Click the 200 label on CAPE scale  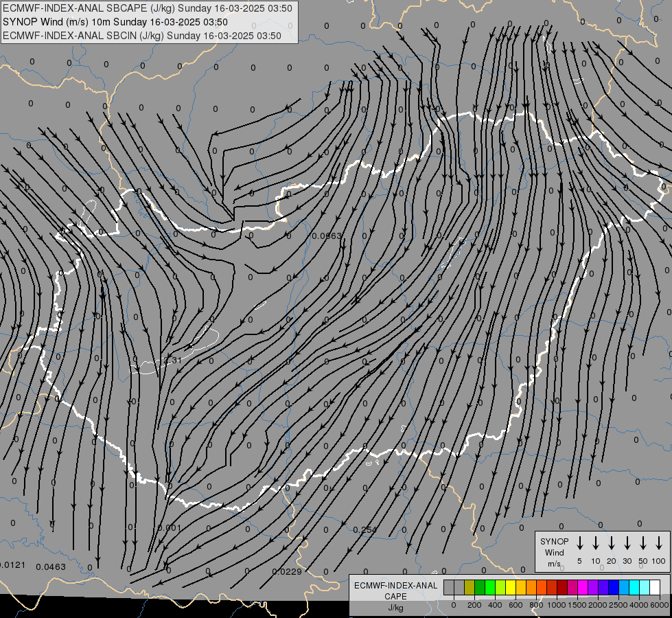click(x=474, y=605)
